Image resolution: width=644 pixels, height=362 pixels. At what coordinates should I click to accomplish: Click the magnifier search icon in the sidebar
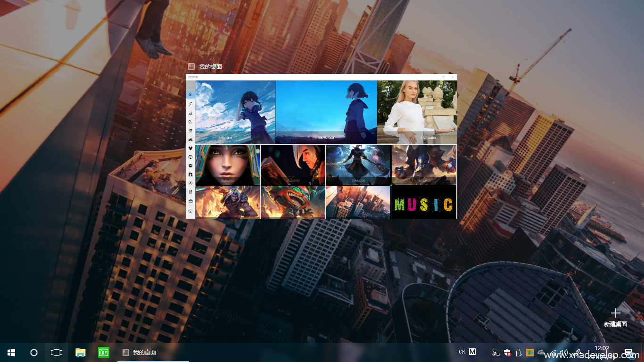pyautogui.click(x=190, y=104)
